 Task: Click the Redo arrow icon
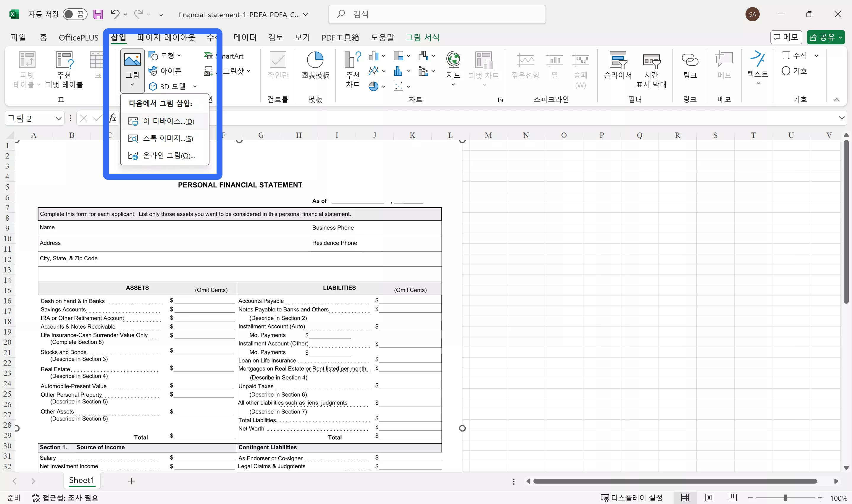(138, 14)
